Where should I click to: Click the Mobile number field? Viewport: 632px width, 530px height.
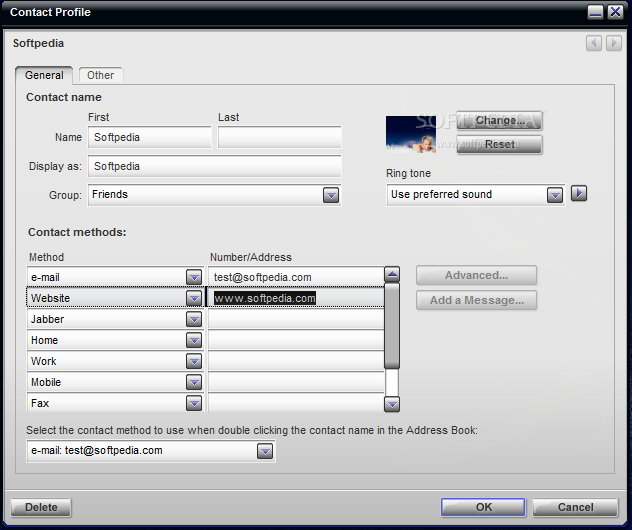[x=296, y=382]
